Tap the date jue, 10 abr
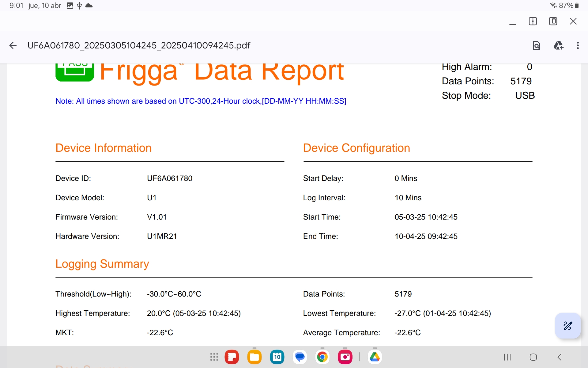This screenshot has height=368, width=588. [x=45, y=6]
